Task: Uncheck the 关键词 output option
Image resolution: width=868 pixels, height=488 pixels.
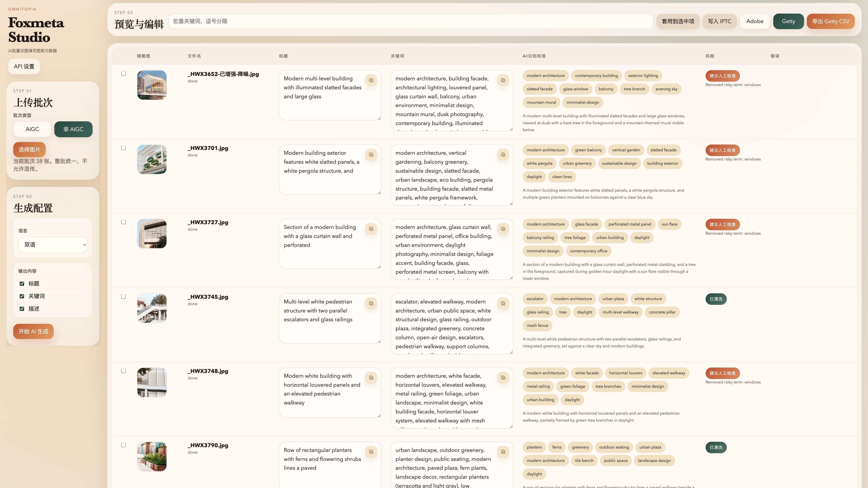Action: click(x=22, y=296)
